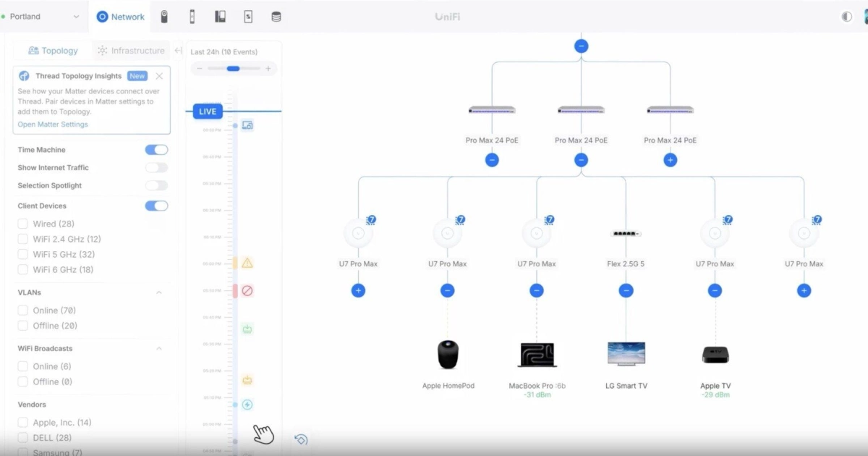Click the orange device event icon on timeline
Image resolution: width=868 pixels, height=456 pixels.
[x=247, y=380]
